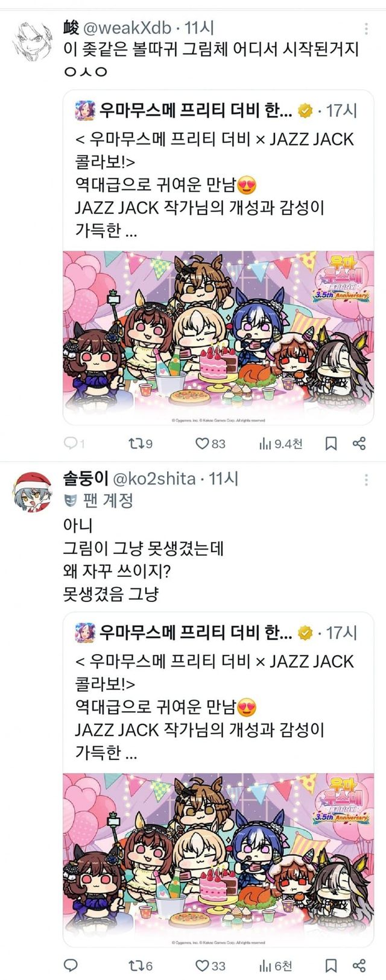Open @ko2shita username link
Image resolution: width=386 pixels, height=980 pixels.
tap(154, 479)
